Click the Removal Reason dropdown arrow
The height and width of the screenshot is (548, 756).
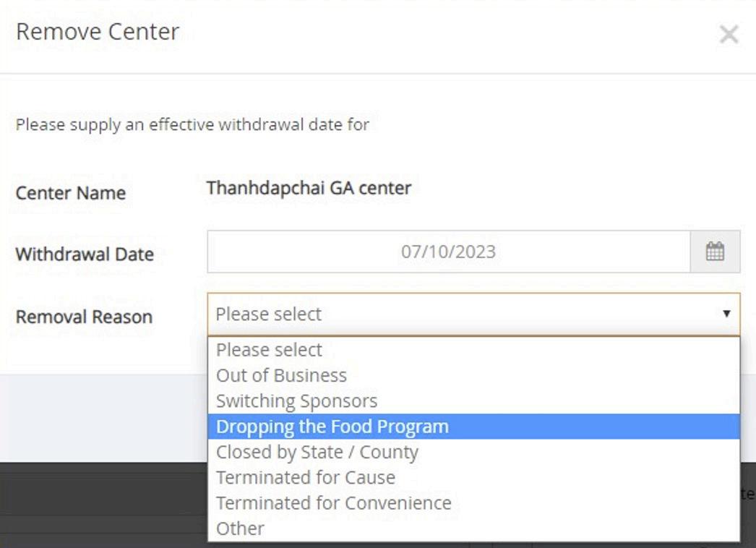click(x=726, y=314)
